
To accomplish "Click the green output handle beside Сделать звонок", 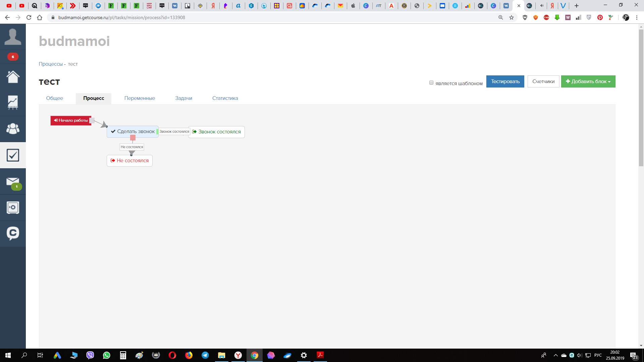I will click(x=158, y=132).
